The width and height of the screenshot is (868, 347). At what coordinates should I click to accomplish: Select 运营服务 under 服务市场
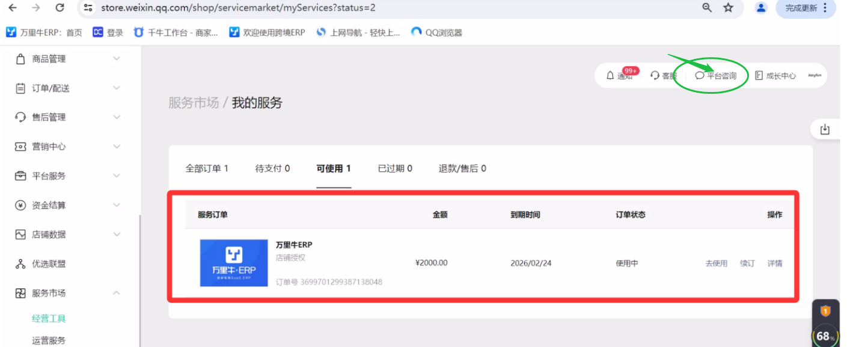49,340
